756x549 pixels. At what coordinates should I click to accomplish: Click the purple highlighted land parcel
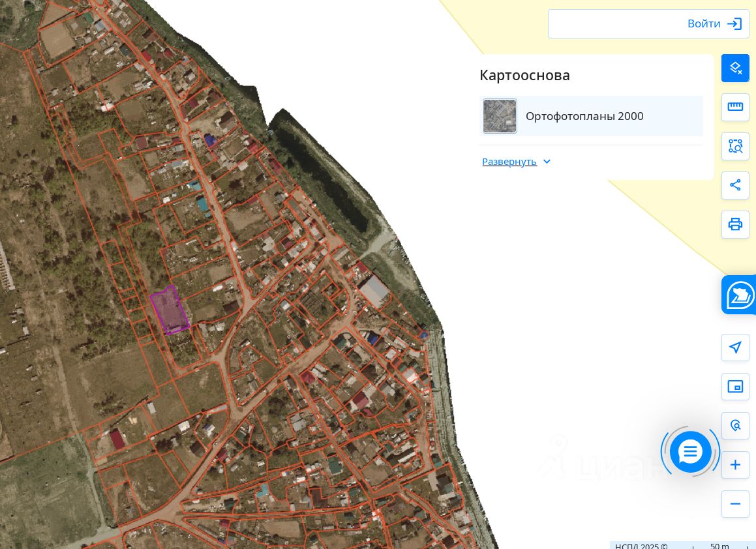(169, 310)
